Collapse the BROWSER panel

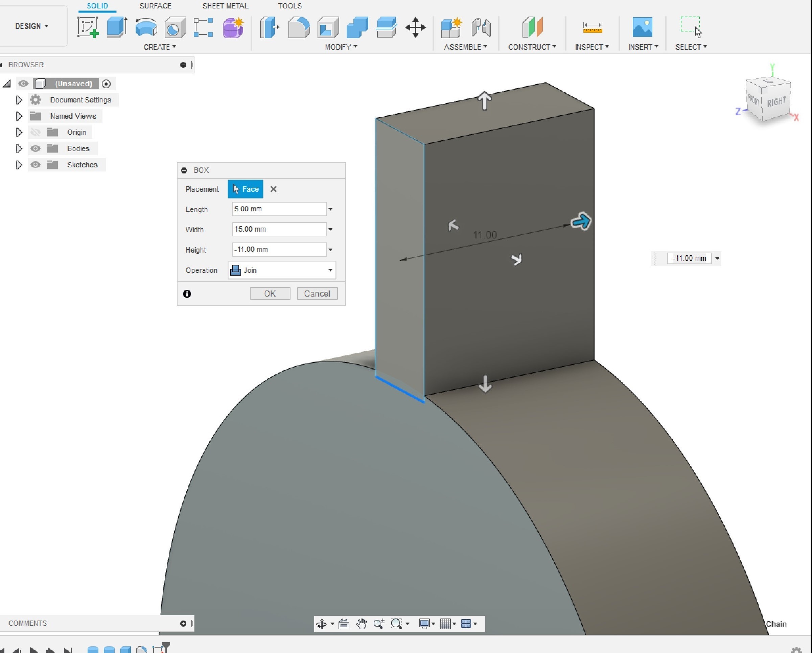point(183,65)
